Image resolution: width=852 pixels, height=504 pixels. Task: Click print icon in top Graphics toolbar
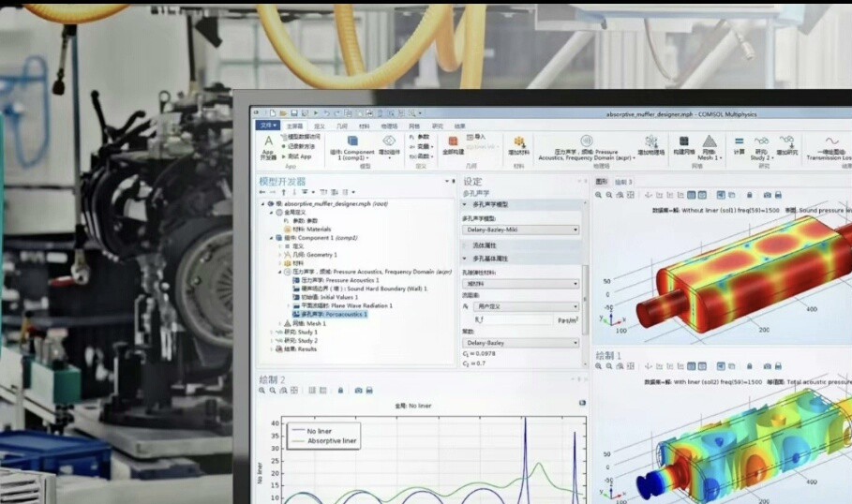point(778,195)
